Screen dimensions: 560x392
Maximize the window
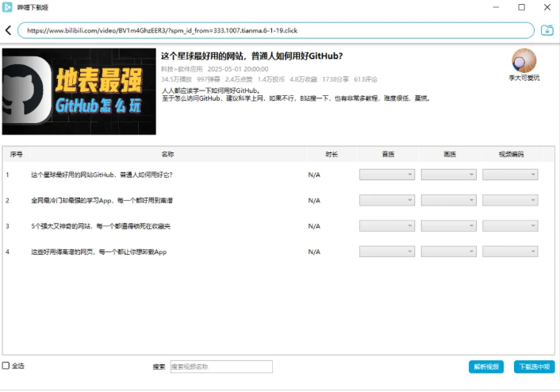pos(521,7)
